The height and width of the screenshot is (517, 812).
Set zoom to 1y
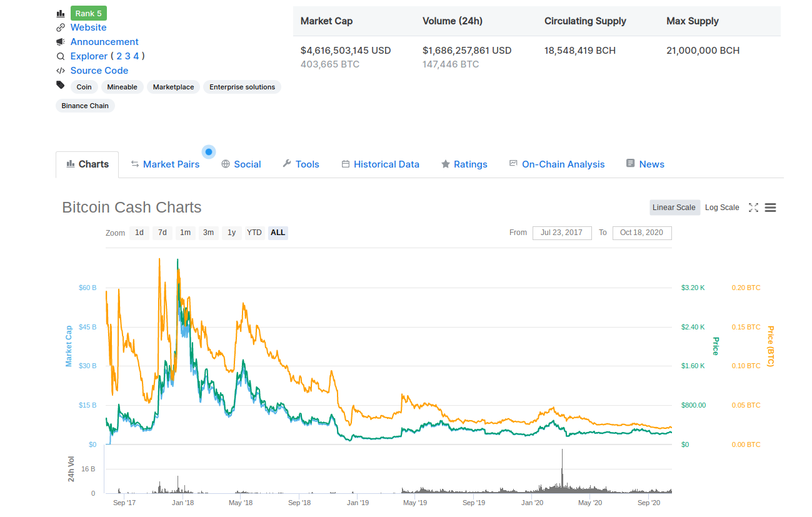(x=231, y=233)
